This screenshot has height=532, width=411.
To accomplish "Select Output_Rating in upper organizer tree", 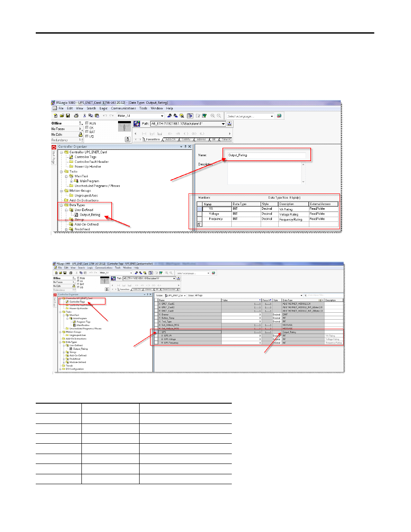I will [x=90, y=215].
